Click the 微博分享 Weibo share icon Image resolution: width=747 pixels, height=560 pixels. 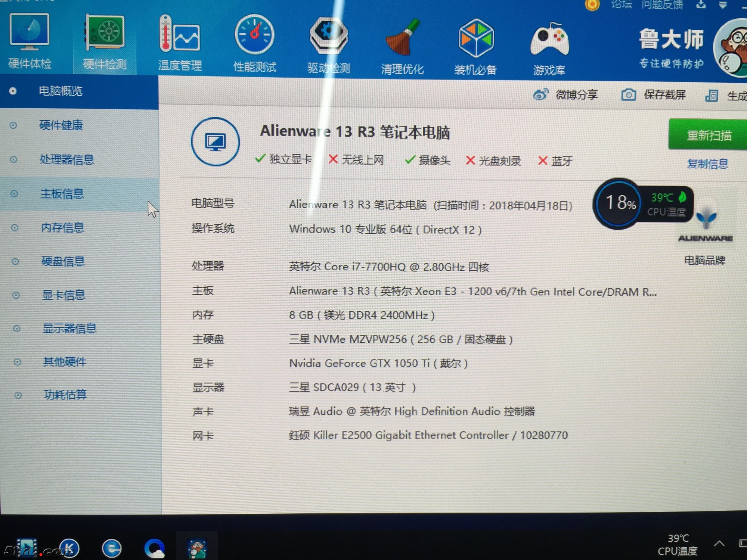(x=540, y=94)
